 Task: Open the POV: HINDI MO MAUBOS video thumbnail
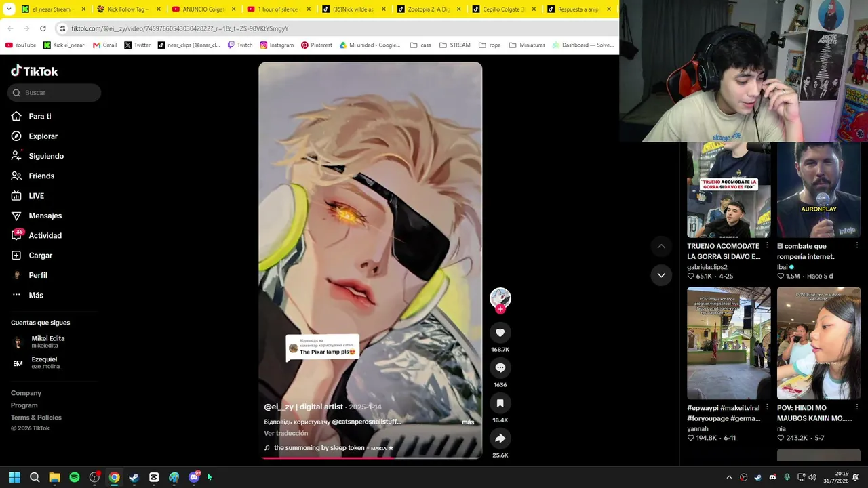tap(818, 343)
